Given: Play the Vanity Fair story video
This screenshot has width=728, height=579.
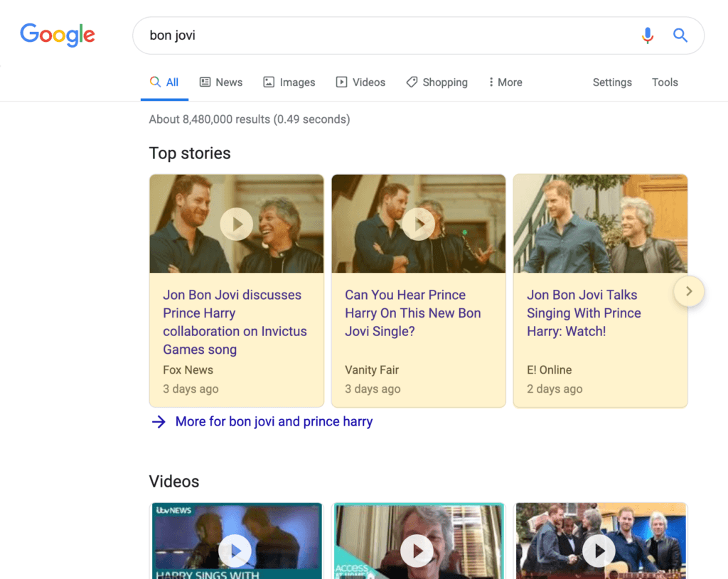Looking at the screenshot, I should (x=418, y=224).
